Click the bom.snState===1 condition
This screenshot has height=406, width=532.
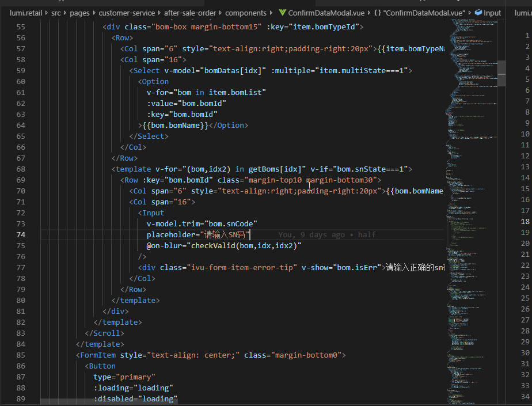tap(370, 169)
